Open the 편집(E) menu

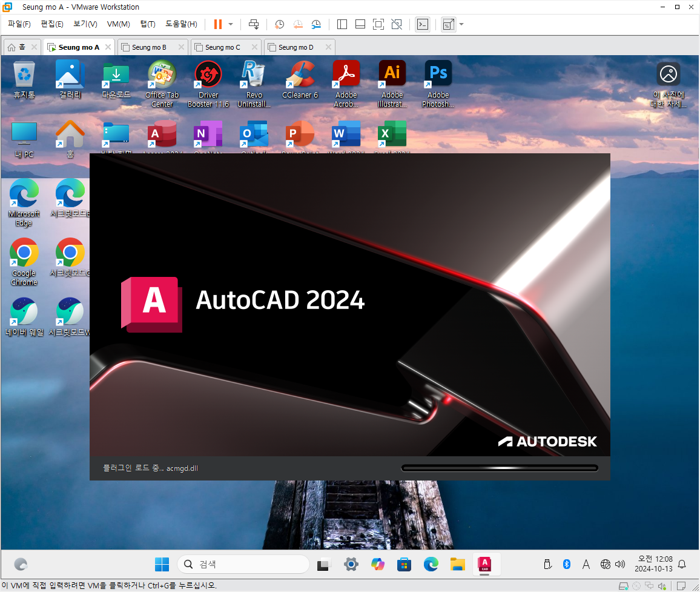[x=52, y=24]
